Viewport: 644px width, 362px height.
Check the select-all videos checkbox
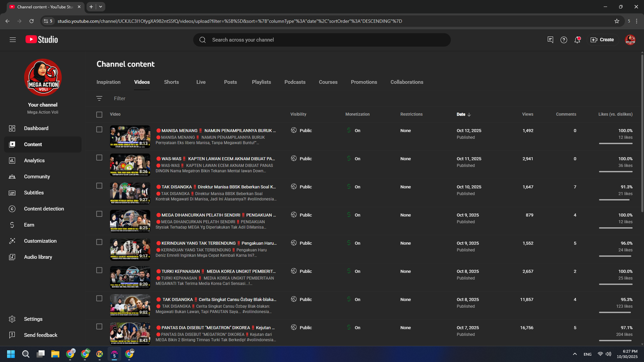pos(99,115)
